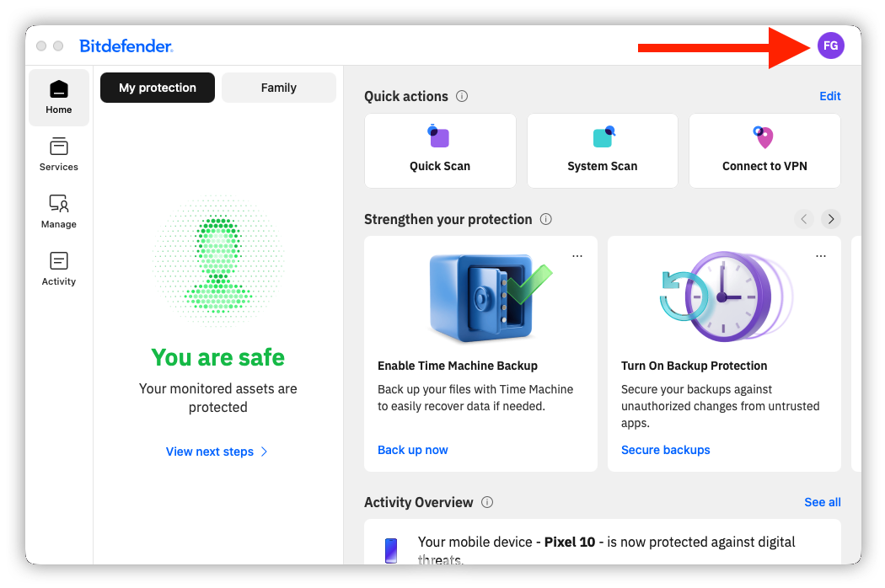
Task: Click the Turn On Backup Protection title
Action: 694,366
